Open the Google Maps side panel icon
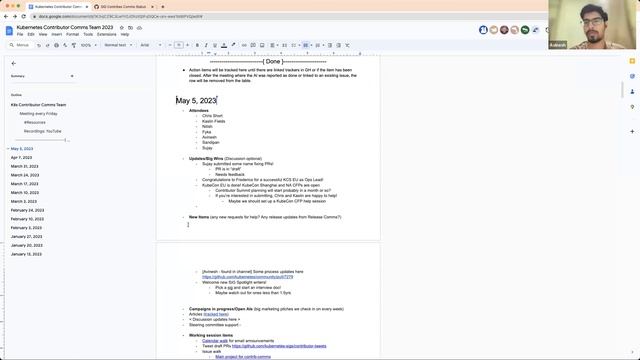 (632, 107)
